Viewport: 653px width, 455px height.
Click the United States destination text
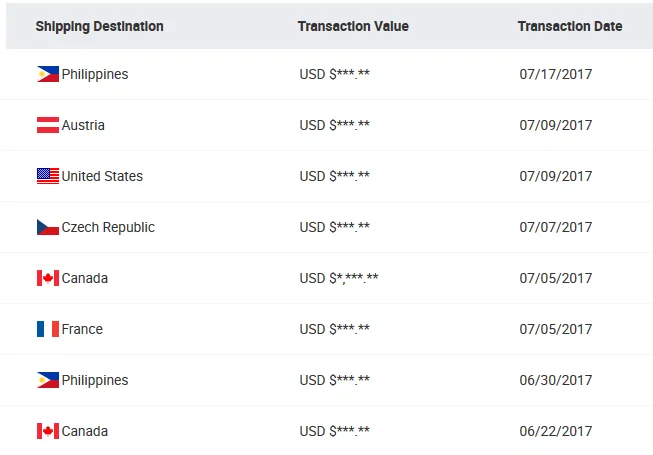(102, 176)
